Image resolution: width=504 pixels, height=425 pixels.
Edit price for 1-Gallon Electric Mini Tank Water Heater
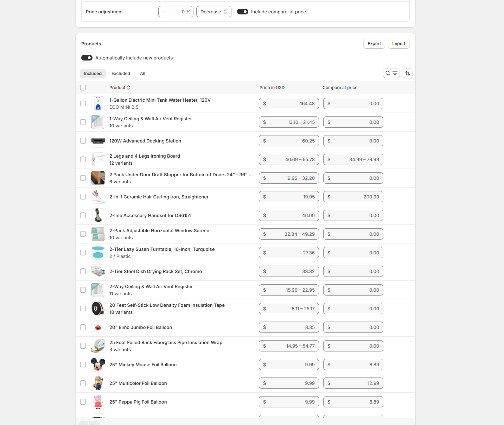coord(289,103)
